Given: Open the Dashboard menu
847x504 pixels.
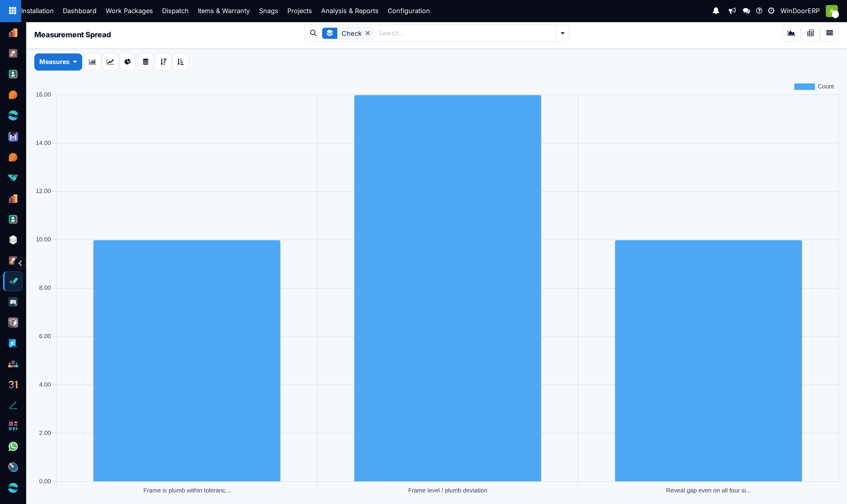Looking at the screenshot, I should (79, 11).
